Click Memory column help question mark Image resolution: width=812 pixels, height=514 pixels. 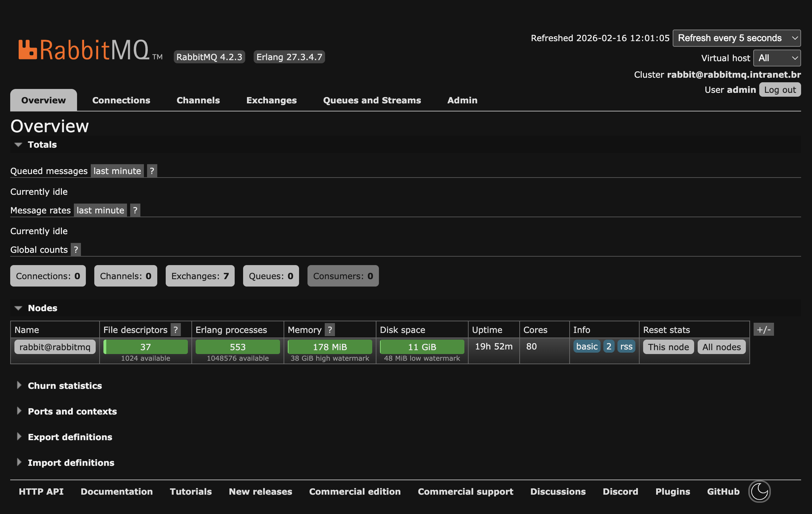coord(330,330)
